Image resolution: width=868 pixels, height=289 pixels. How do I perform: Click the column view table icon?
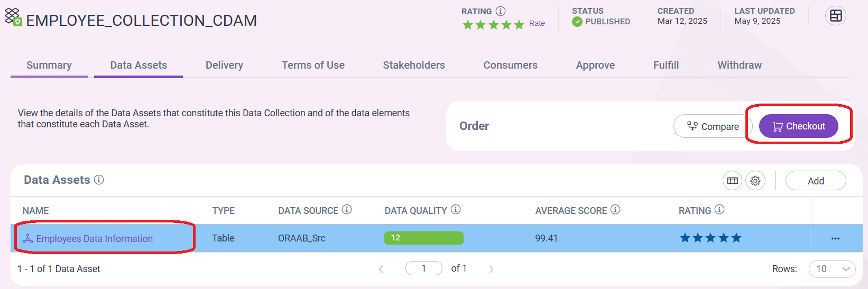click(733, 181)
